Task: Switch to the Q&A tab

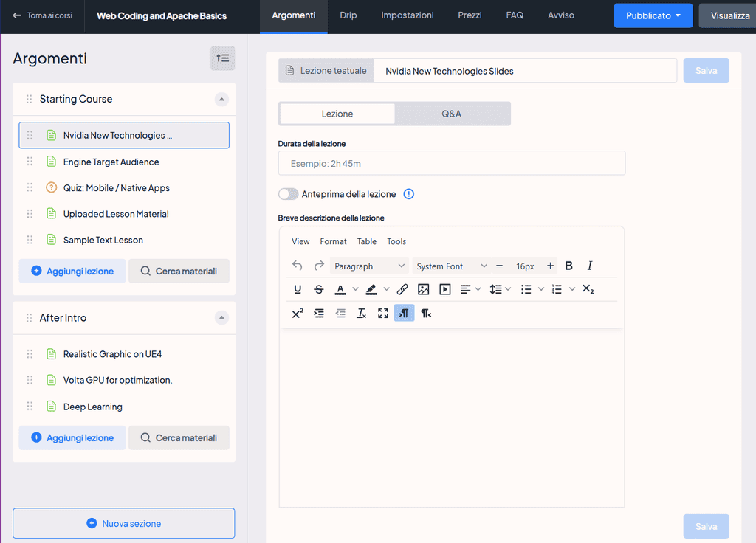Action: [x=452, y=114]
